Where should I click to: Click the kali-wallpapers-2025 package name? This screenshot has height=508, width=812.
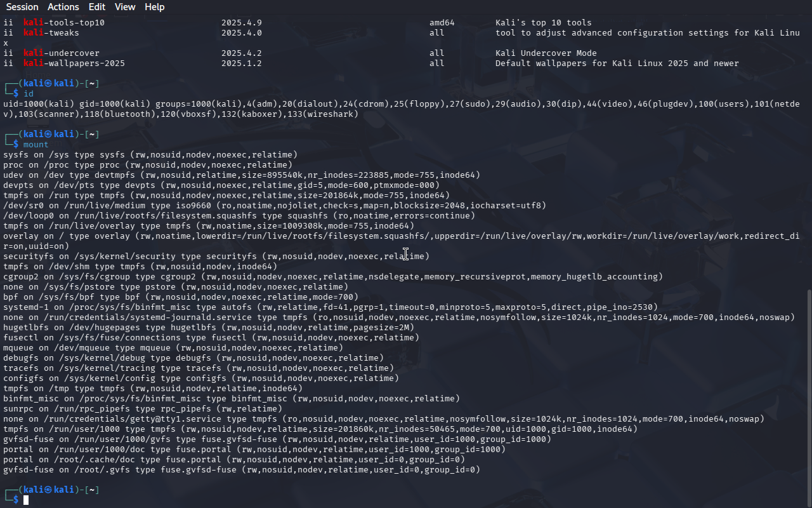click(74, 63)
